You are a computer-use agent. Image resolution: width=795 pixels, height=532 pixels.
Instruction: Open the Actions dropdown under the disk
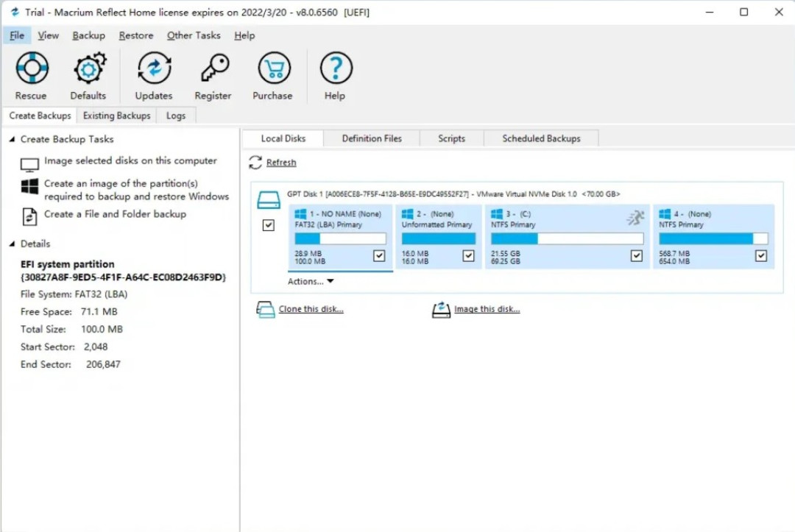tap(311, 281)
